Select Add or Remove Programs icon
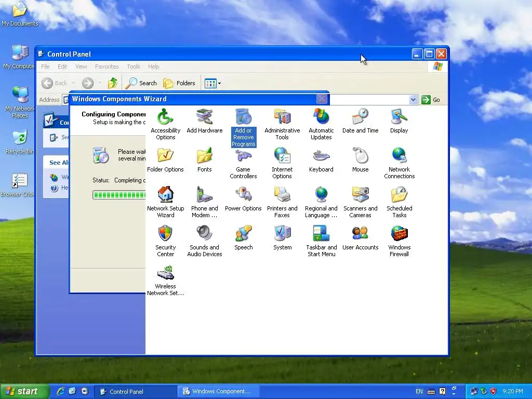The width and height of the screenshot is (532, 399). [243, 128]
